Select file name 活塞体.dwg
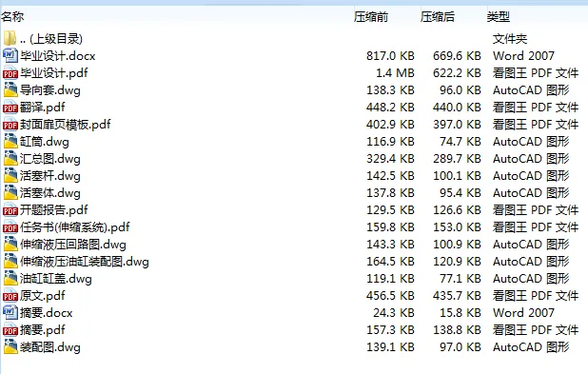 click(50, 193)
